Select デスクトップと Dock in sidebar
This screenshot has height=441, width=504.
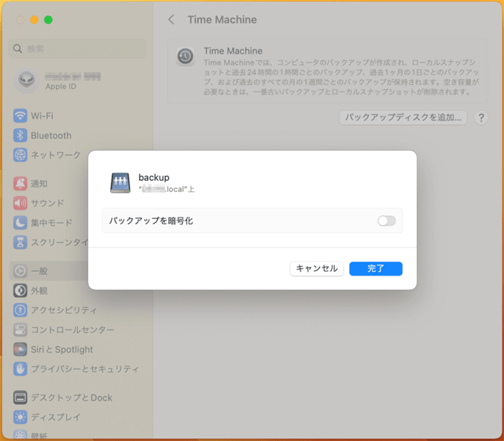click(71, 398)
